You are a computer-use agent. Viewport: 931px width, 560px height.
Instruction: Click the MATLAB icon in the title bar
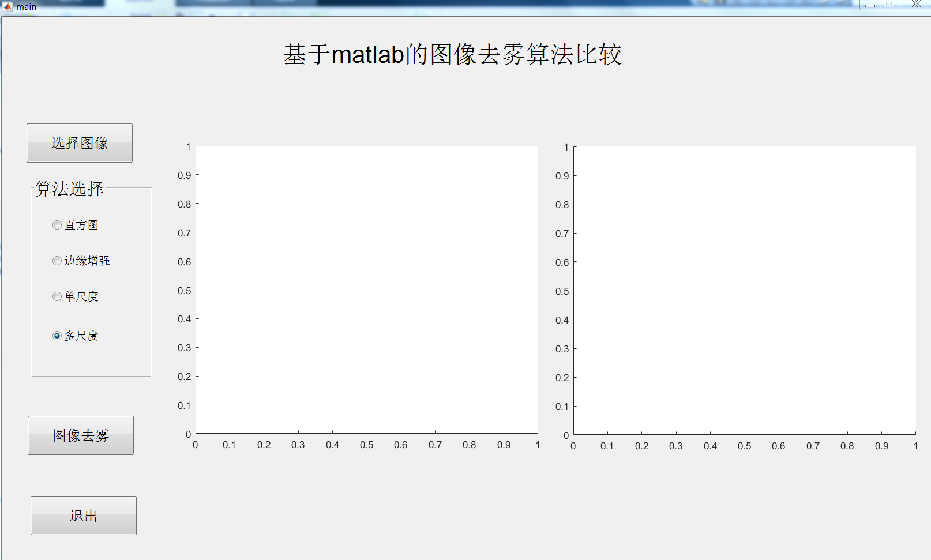pyautogui.click(x=7, y=6)
